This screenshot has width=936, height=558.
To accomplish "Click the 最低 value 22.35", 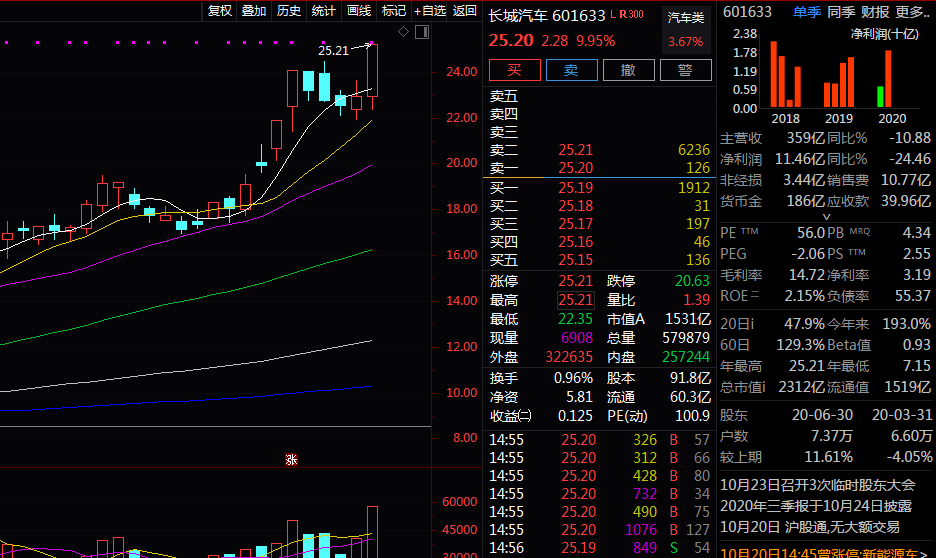I will pyautogui.click(x=575, y=319).
